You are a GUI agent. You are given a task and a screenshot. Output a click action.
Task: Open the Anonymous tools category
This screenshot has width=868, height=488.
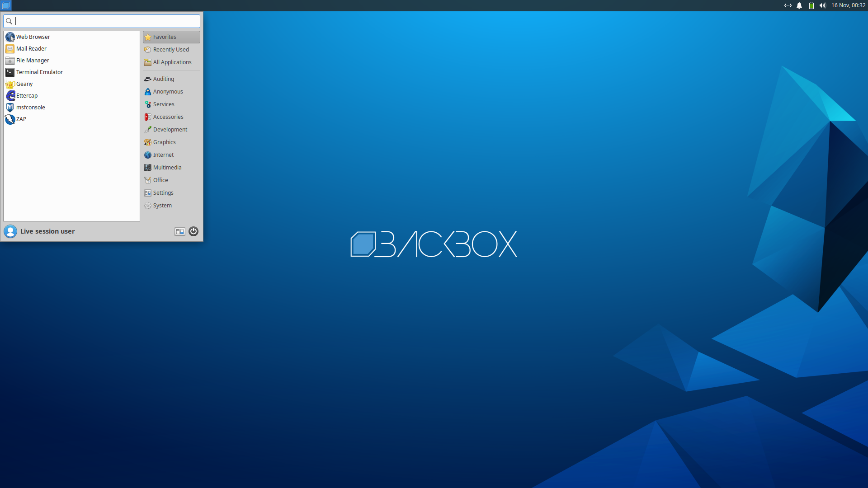168,91
